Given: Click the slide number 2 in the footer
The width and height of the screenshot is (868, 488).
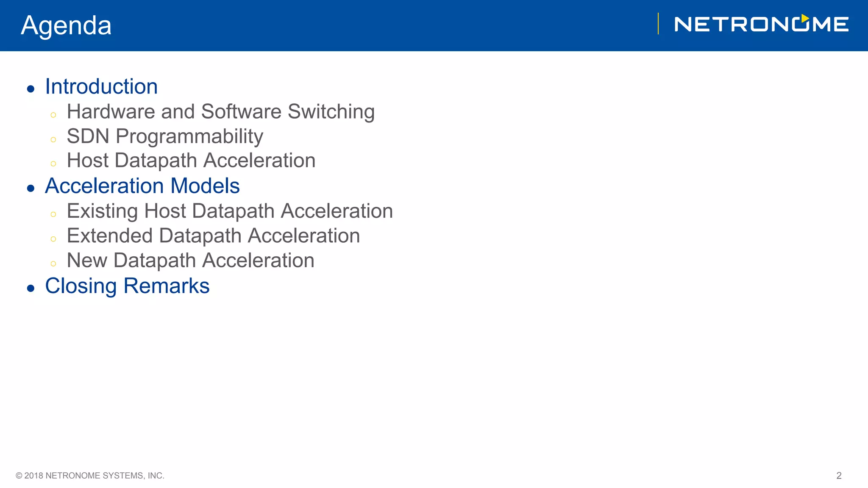Looking at the screenshot, I should [839, 476].
